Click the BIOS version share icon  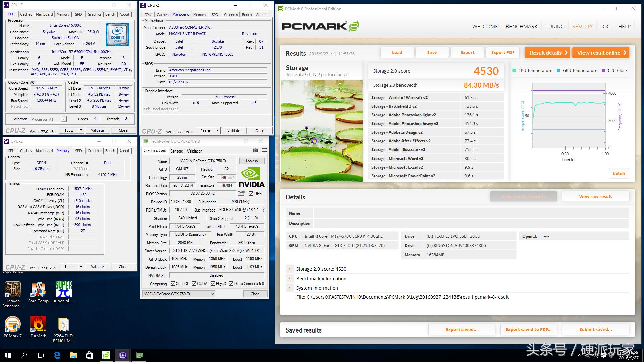pyautogui.click(x=241, y=193)
